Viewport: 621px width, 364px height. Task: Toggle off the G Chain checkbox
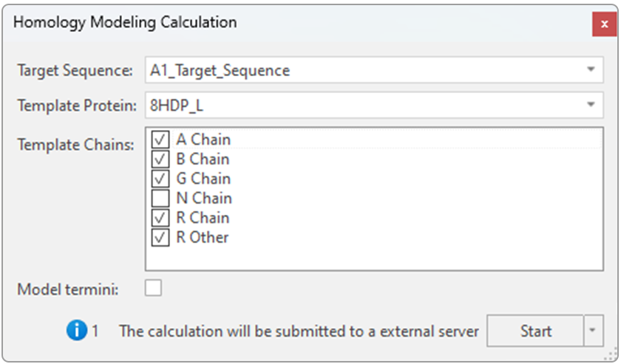coord(160,179)
